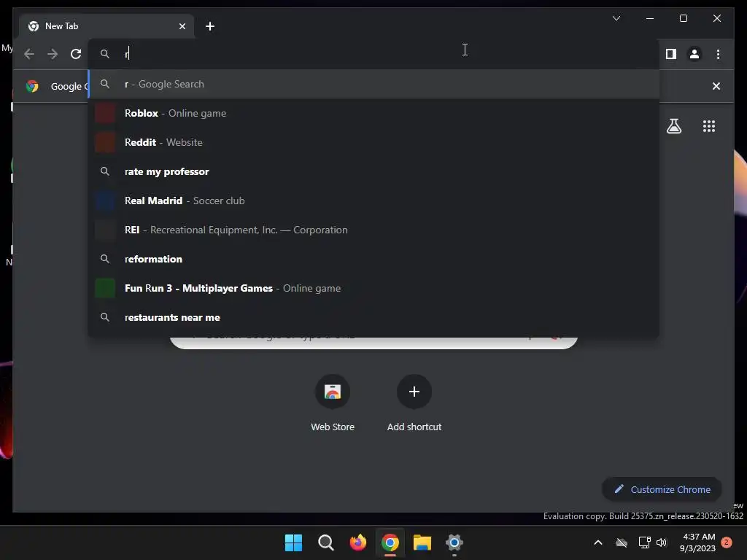Open the notification badge showing 2
This screenshot has width=747, height=560.
click(727, 542)
